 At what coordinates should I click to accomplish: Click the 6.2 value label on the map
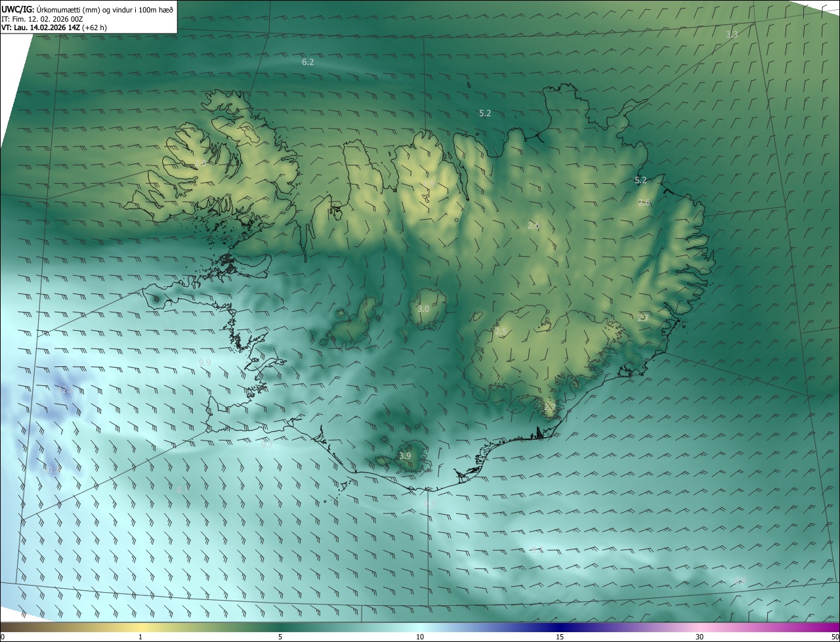(308, 62)
